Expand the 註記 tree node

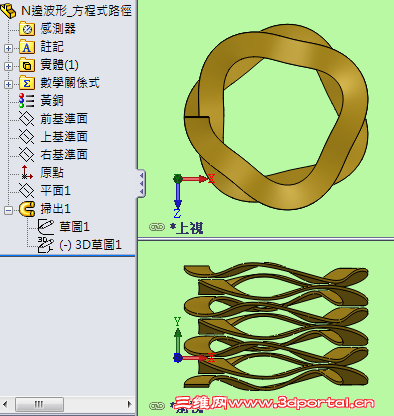(8, 48)
